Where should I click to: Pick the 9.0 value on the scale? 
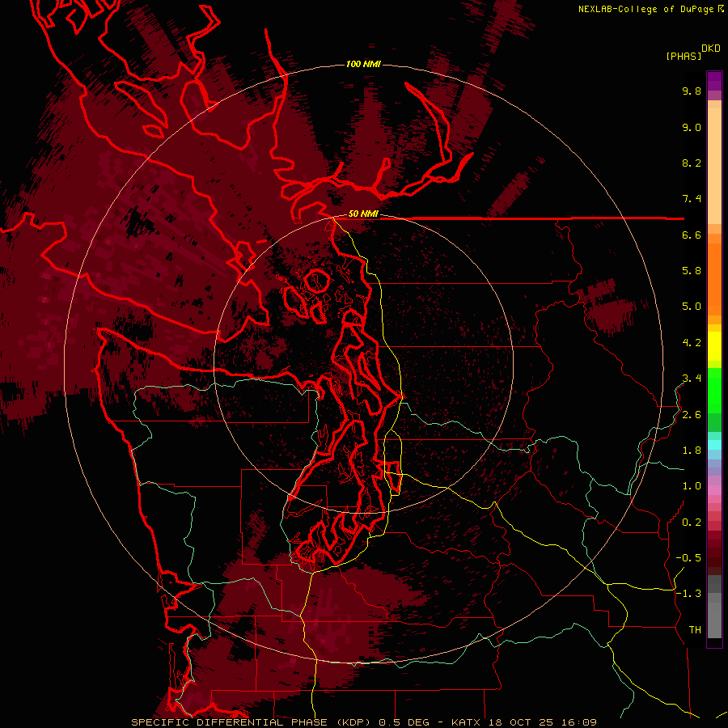(x=692, y=127)
